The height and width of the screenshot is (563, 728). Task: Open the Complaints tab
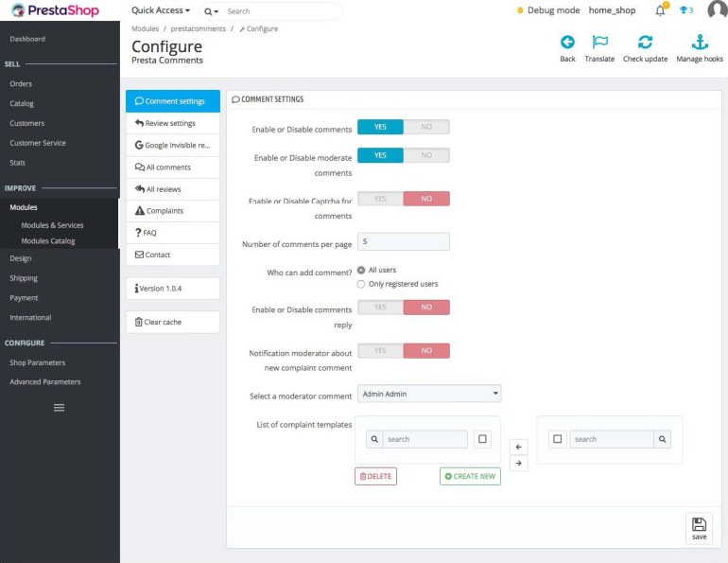coord(173,211)
